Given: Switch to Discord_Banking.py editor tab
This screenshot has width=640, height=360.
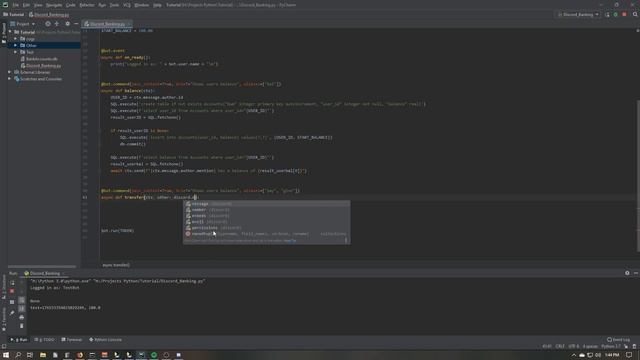Looking at the screenshot, I should pyautogui.click(x=107, y=24).
